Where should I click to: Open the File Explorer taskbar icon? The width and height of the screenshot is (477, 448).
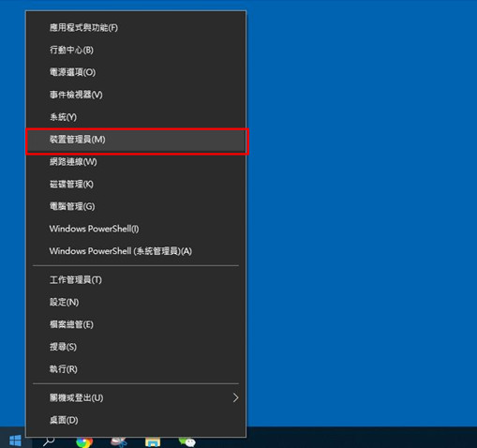coord(153,442)
